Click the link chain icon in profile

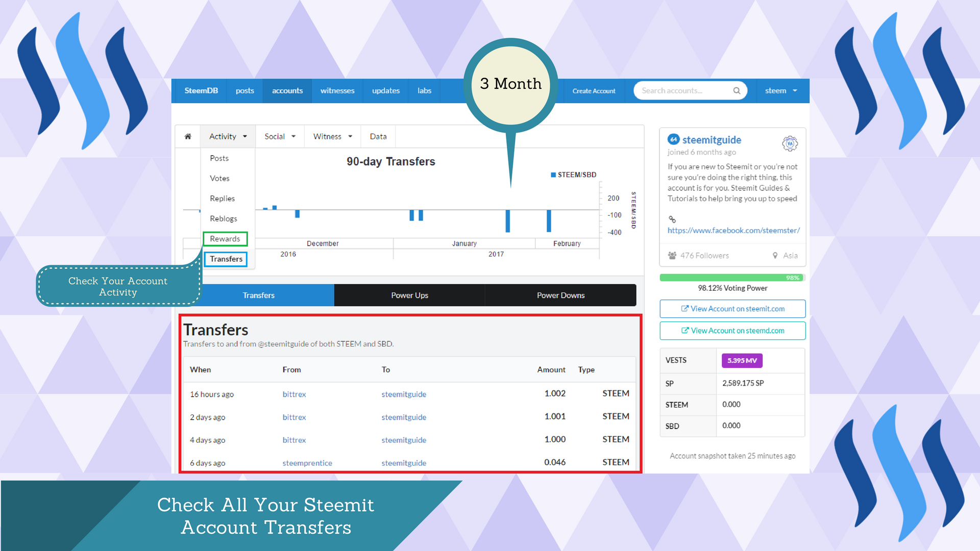[672, 219]
